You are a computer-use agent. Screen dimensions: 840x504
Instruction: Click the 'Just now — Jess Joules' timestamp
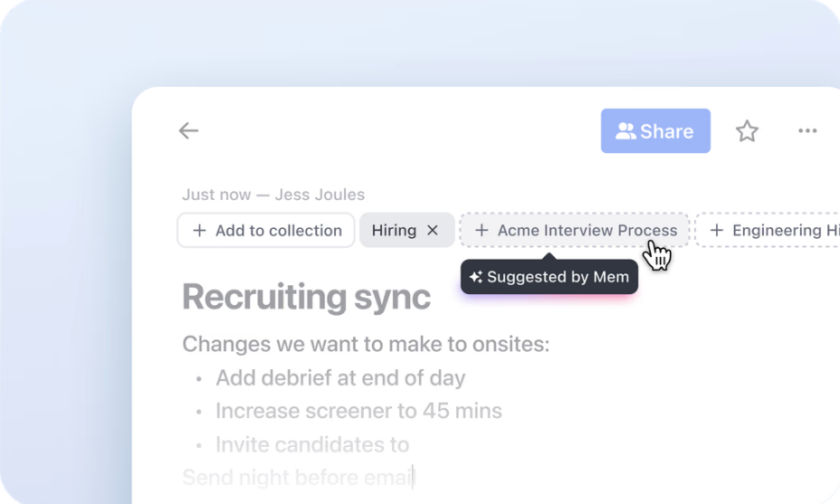click(273, 195)
